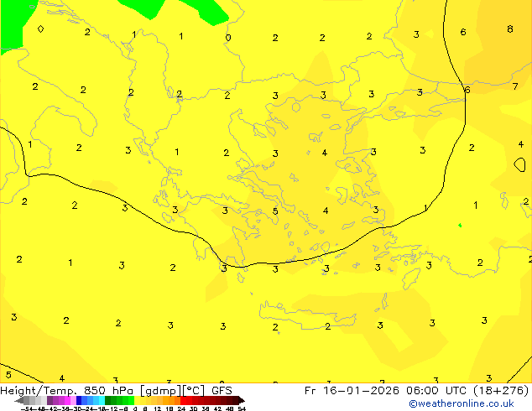Click the temperature value 8 on the map
532x411 pixels.
(510, 29)
